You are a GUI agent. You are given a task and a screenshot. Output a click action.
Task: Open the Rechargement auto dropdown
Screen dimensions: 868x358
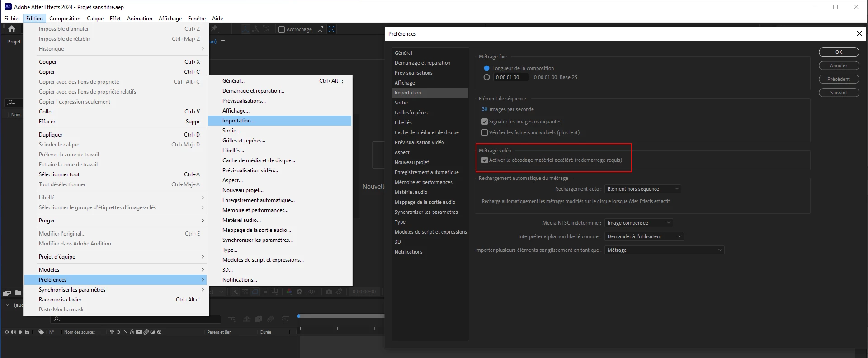point(642,189)
